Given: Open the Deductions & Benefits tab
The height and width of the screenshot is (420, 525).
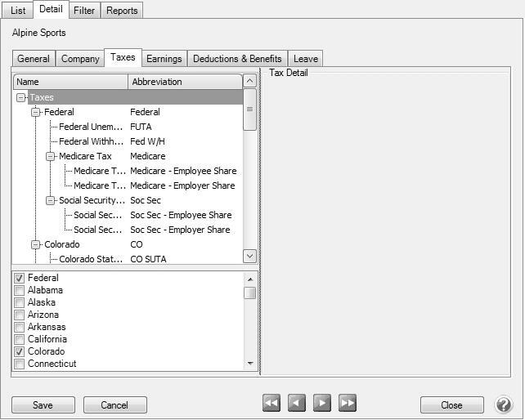Looking at the screenshot, I should point(237,59).
